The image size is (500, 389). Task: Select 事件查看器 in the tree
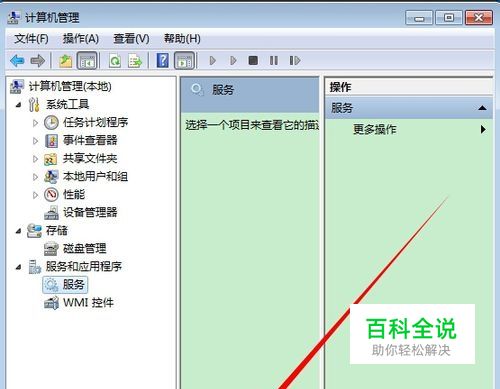90,141
